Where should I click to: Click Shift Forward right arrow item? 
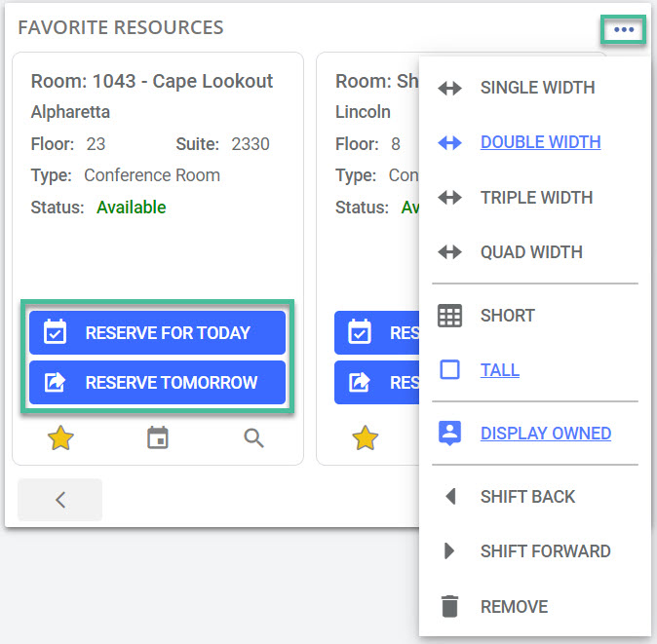[x=545, y=551]
